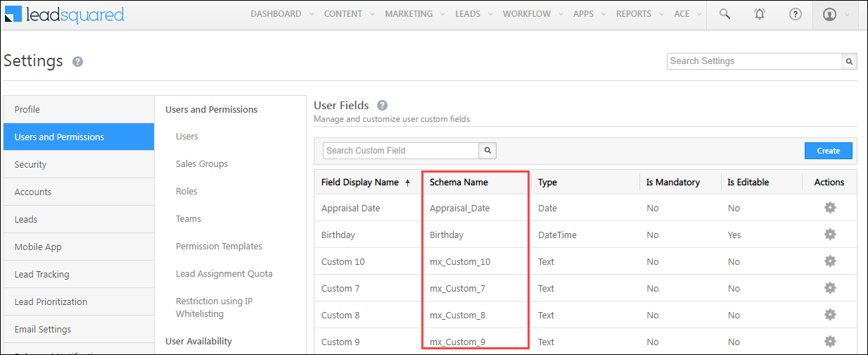
Task: Click the gear icon for Custom 10 row
Action: tap(830, 261)
